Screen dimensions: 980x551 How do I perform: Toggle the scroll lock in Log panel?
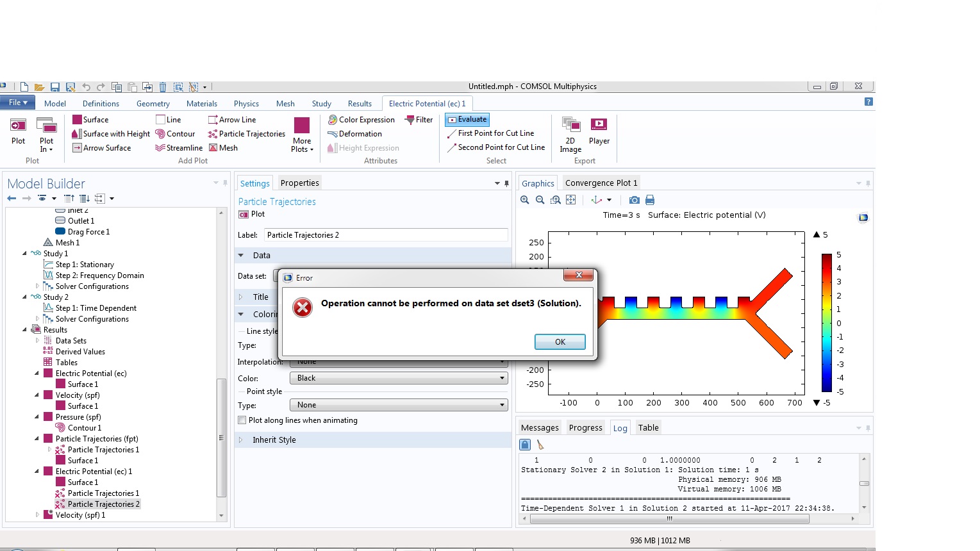click(525, 445)
